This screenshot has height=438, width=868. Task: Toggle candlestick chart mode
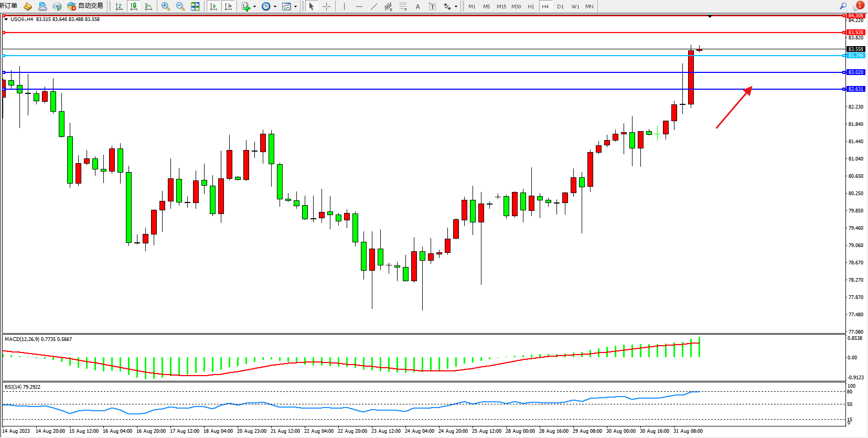coord(134,6)
